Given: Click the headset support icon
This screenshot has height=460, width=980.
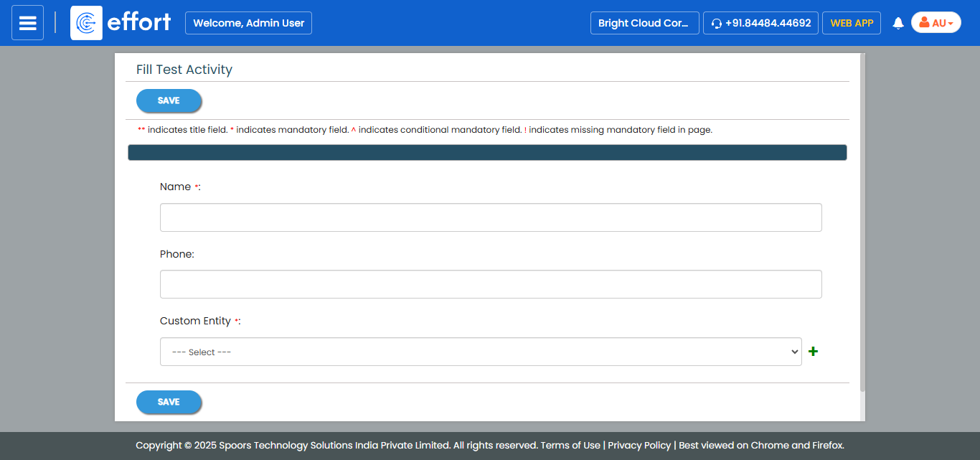Looking at the screenshot, I should [716, 24].
